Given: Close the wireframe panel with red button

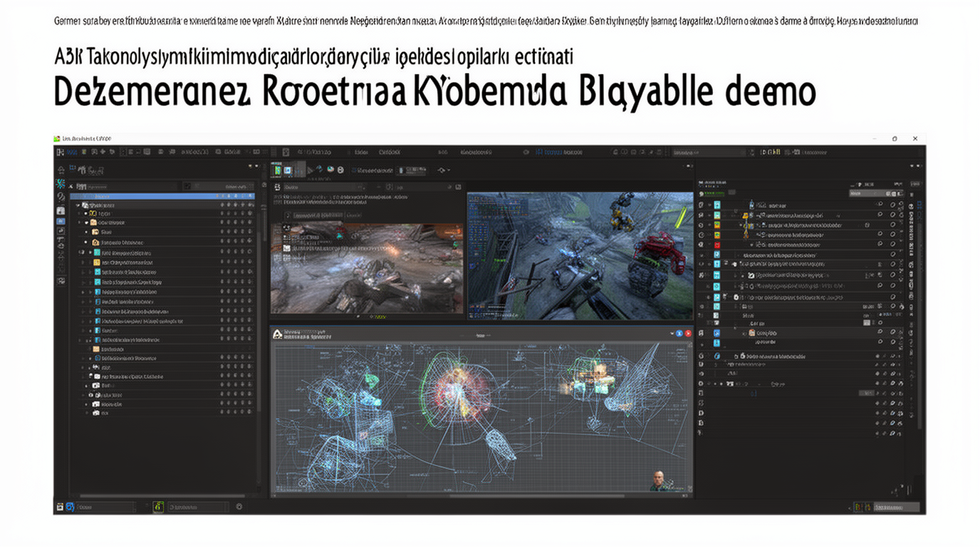Looking at the screenshot, I should [688, 333].
